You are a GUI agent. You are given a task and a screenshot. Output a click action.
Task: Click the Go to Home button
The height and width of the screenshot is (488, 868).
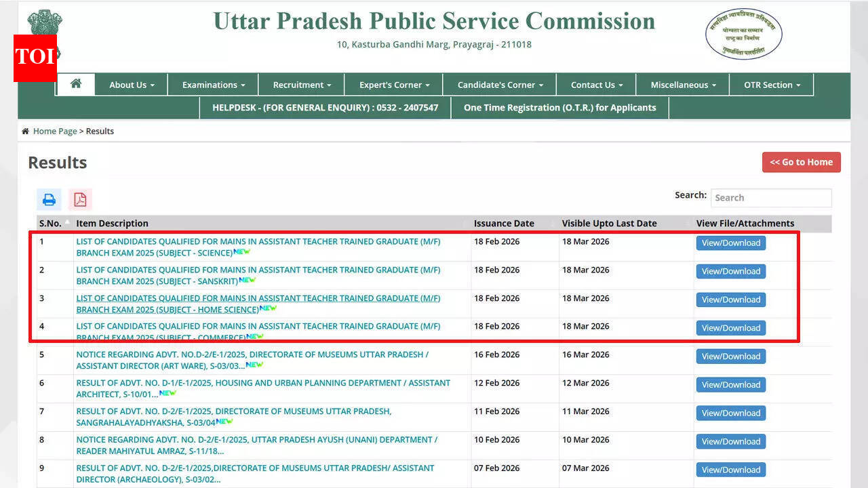click(801, 162)
